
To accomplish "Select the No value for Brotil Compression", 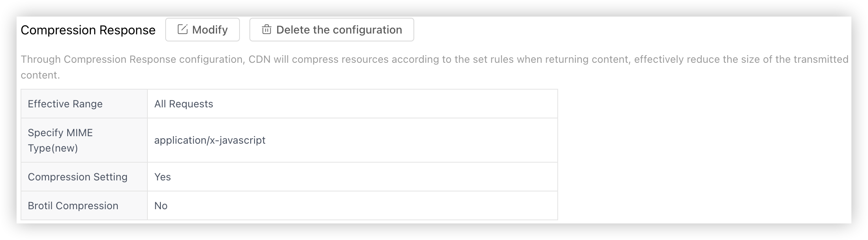I will 161,206.
